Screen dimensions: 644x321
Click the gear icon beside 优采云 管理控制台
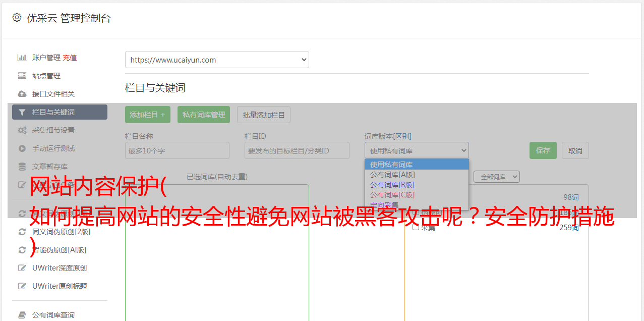(17, 18)
